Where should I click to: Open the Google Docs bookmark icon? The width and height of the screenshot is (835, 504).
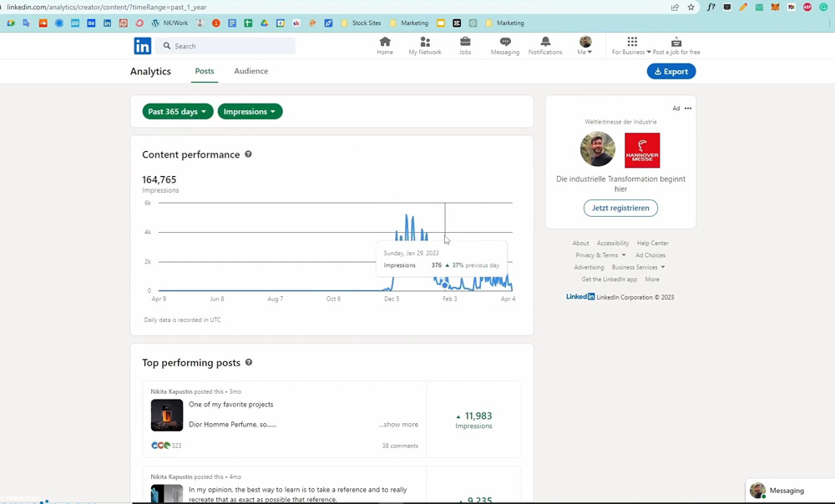[231, 23]
